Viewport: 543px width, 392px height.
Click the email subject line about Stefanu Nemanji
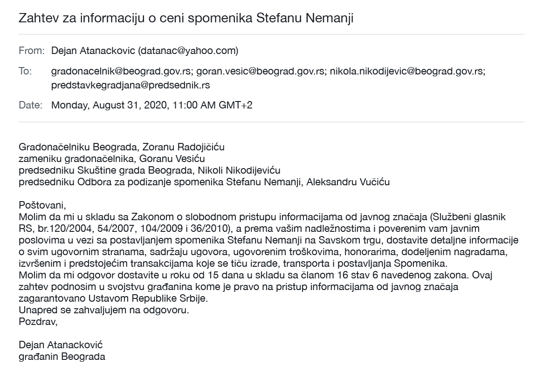click(186, 18)
